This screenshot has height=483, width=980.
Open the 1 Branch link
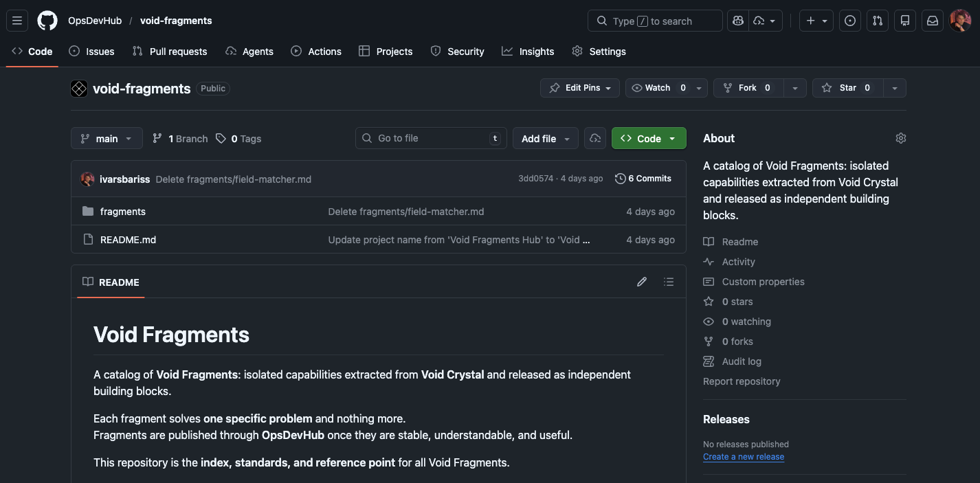[180, 138]
